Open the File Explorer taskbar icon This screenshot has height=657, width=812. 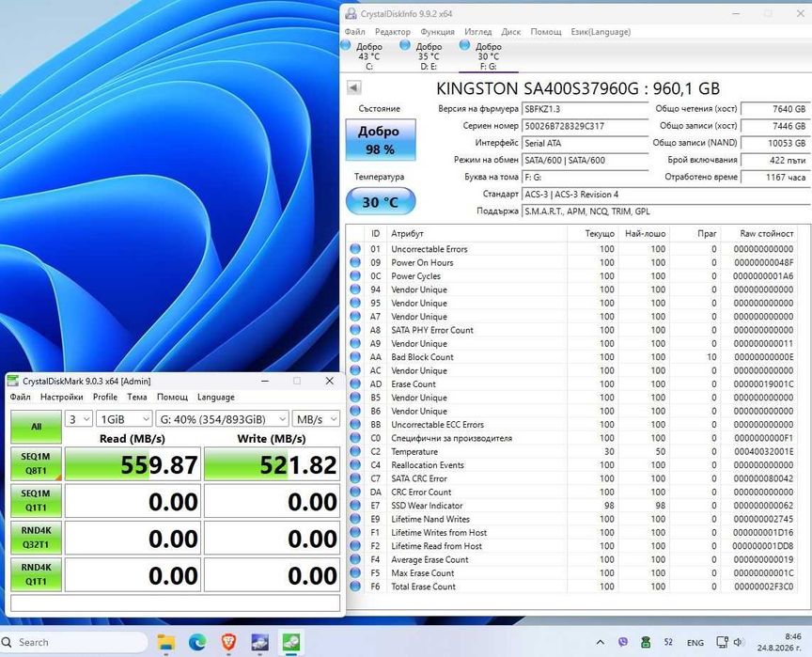[166, 643]
